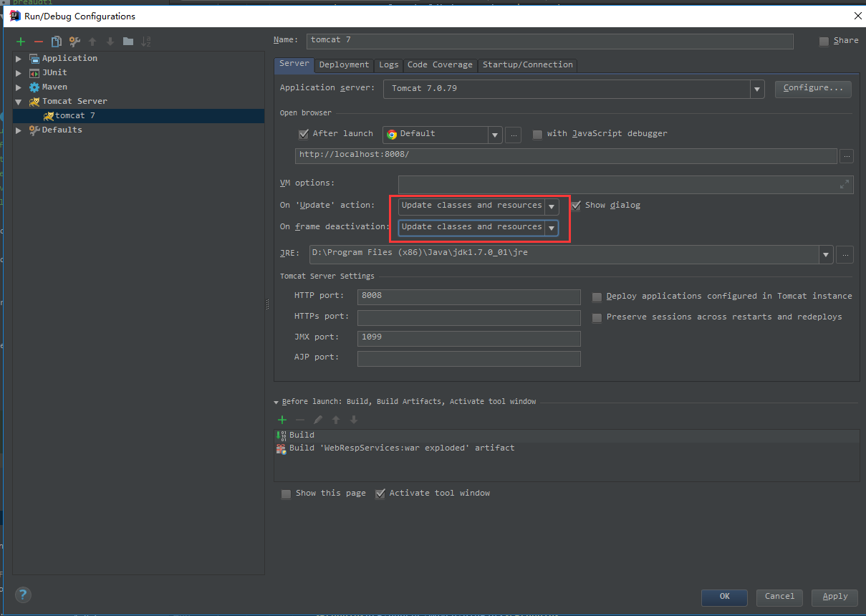Move before launch task up
Image resolution: width=866 pixels, height=616 pixels.
336,420
